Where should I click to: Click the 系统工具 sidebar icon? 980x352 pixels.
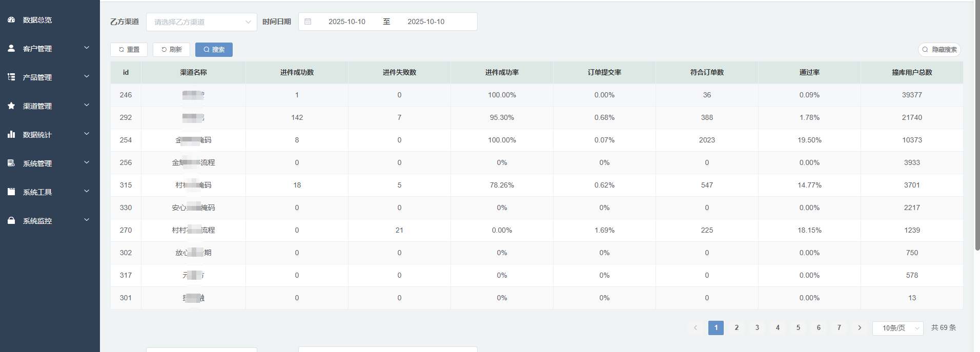11,192
